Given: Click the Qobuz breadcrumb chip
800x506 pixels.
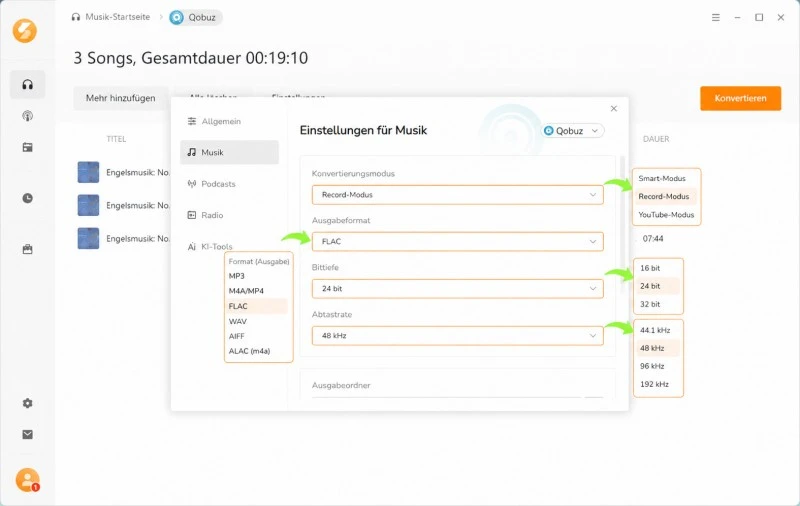Looking at the screenshot, I should pyautogui.click(x=195, y=17).
